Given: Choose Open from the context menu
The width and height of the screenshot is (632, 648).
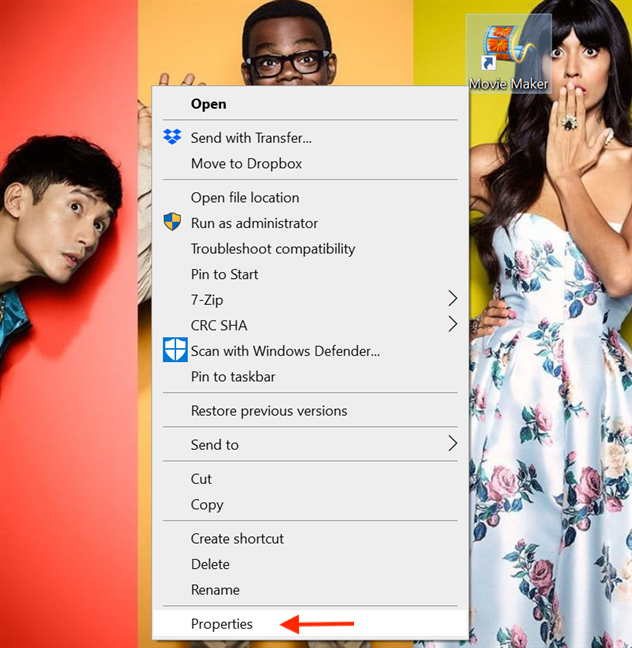Looking at the screenshot, I should pos(310,104).
